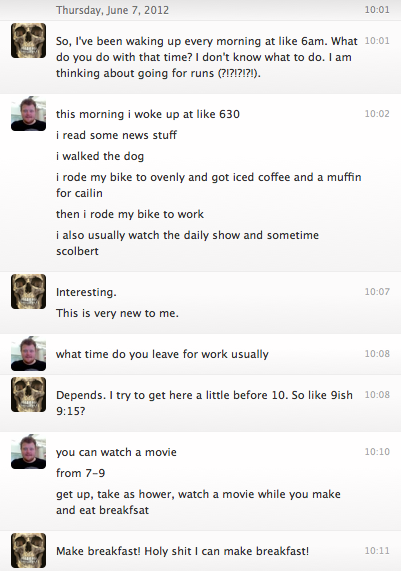Click the 10:02 timestamp

tap(377, 114)
